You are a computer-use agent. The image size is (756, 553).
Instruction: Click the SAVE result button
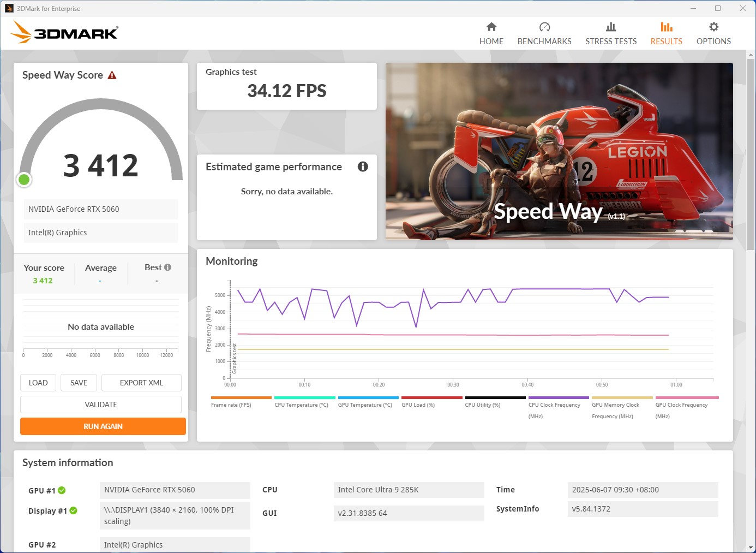point(79,383)
